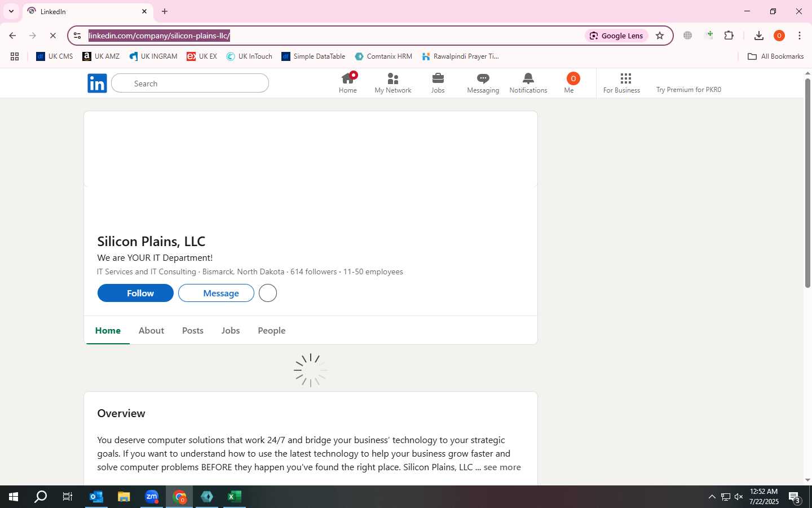Open Task View on the taskbar
Image resolution: width=812 pixels, height=508 pixels.
[68, 497]
